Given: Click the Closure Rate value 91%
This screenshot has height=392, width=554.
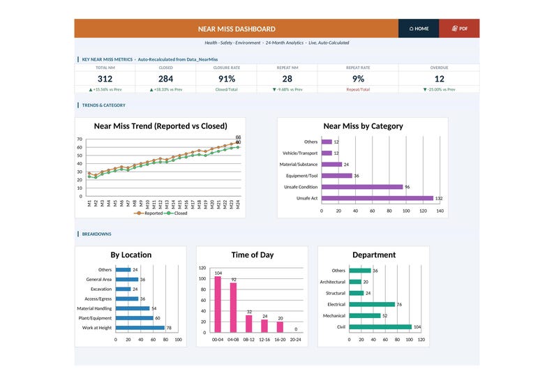Looking at the screenshot, I should click(x=227, y=79).
